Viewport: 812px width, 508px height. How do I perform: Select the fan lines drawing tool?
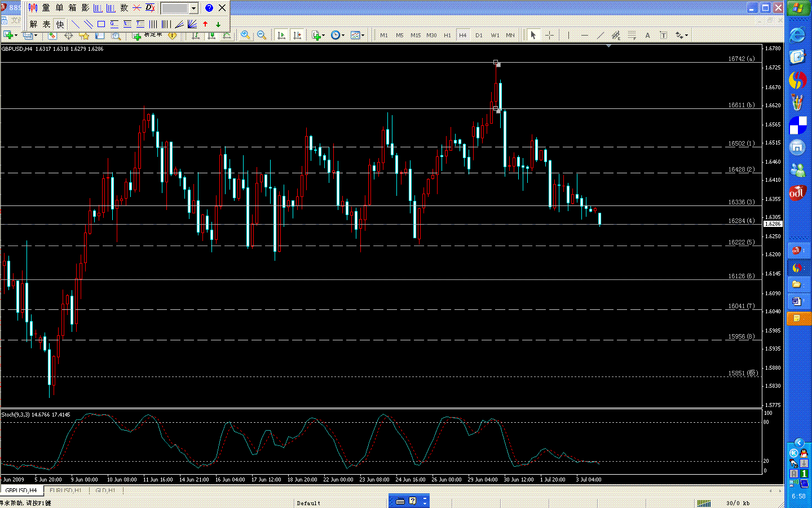click(x=192, y=24)
